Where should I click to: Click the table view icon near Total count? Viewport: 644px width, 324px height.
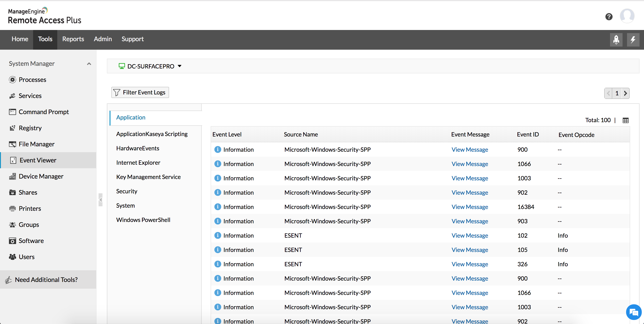click(626, 120)
